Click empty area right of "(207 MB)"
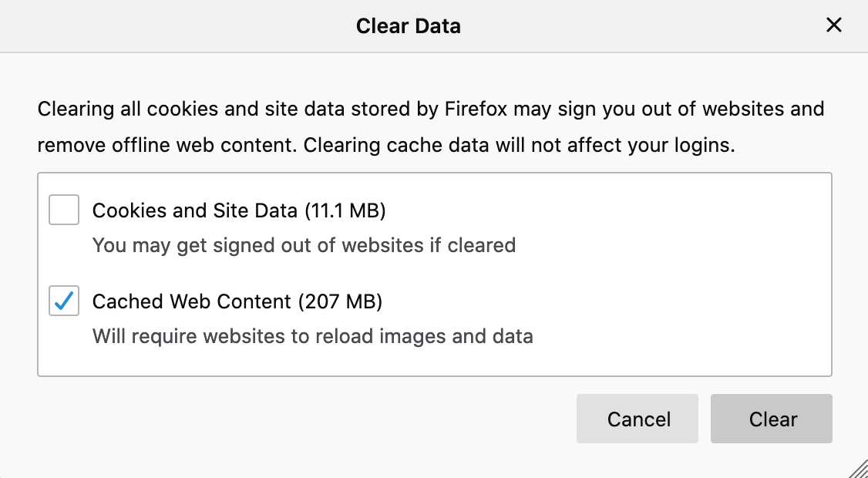The width and height of the screenshot is (868, 478). coord(601,301)
